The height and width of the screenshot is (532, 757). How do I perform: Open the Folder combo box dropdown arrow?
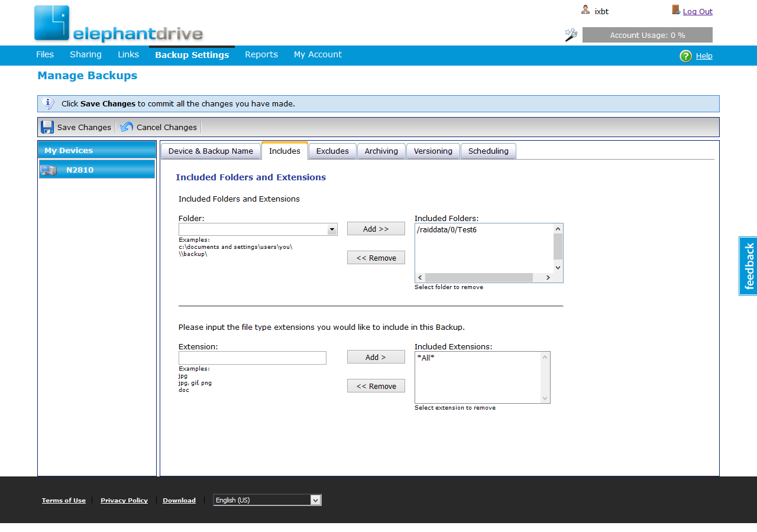(x=332, y=229)
